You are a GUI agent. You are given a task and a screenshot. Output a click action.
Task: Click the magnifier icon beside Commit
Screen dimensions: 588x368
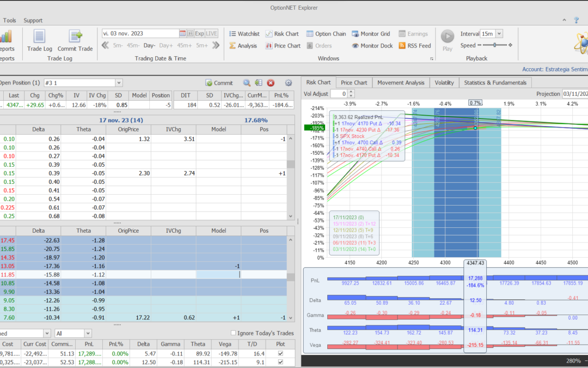(247, 83)
